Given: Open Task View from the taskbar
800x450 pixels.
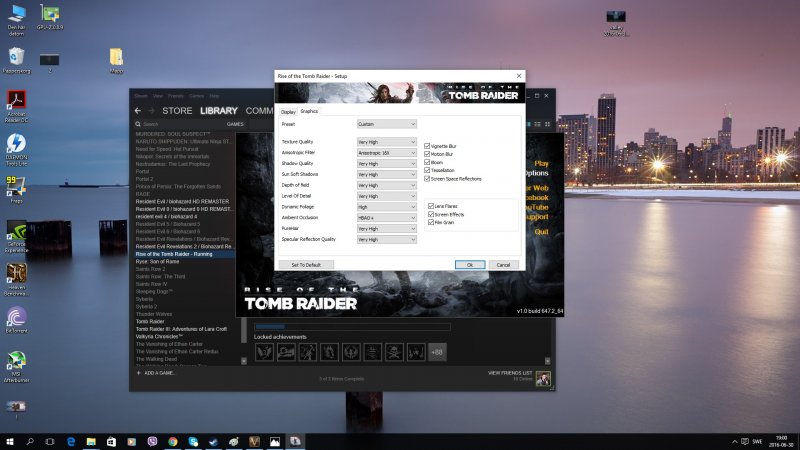Looking at the screenshot, I should [50, 441].
